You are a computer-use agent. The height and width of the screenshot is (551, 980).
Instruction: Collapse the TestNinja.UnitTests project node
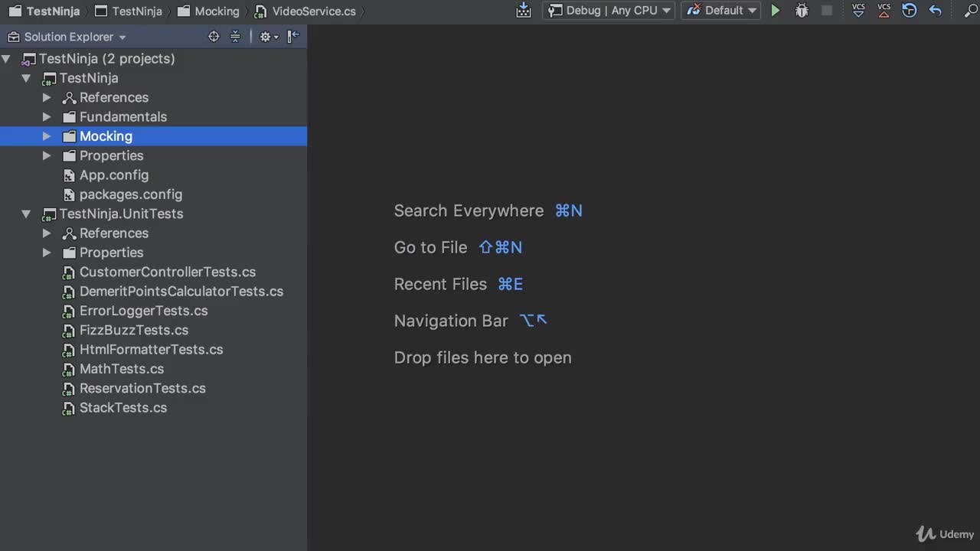tap(26, 214)
